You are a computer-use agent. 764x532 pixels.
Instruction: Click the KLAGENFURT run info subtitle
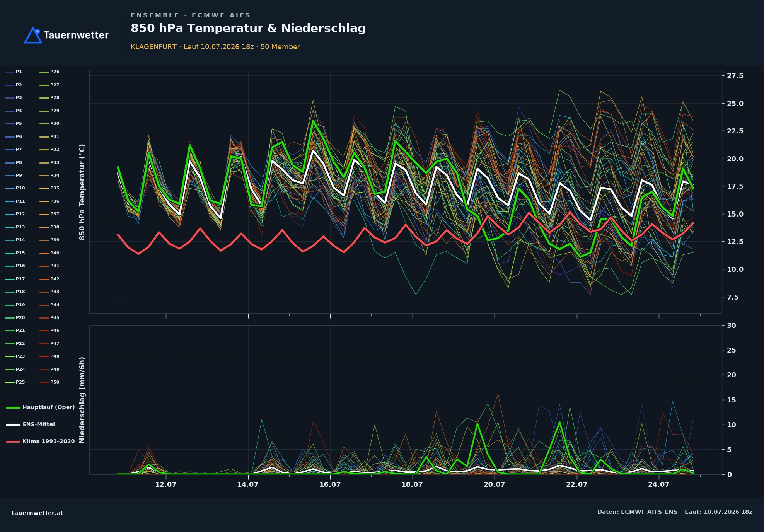(215, 47)
